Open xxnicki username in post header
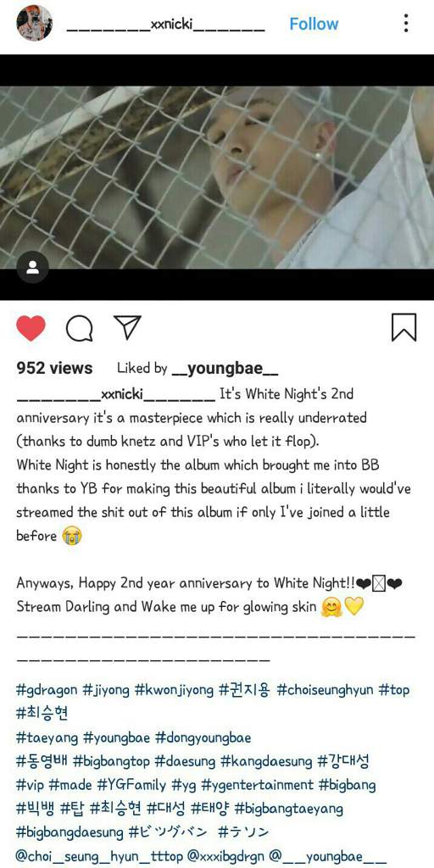This screenshot has height=868, width=434. click(165, 25)
